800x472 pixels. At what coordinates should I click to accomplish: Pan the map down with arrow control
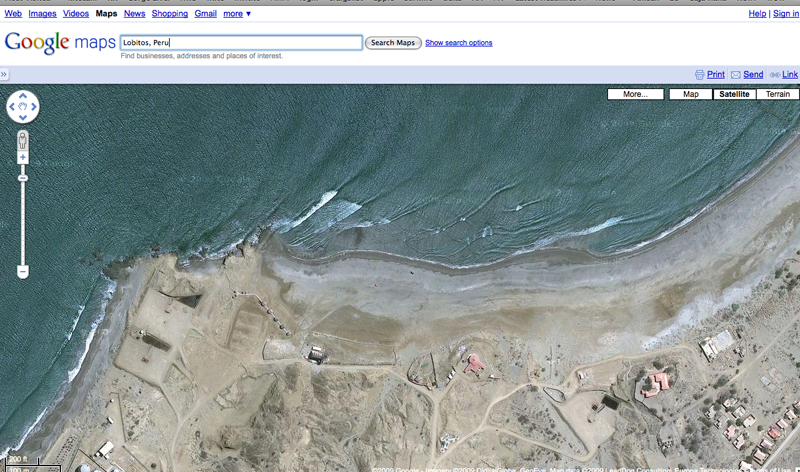[22, 116]
